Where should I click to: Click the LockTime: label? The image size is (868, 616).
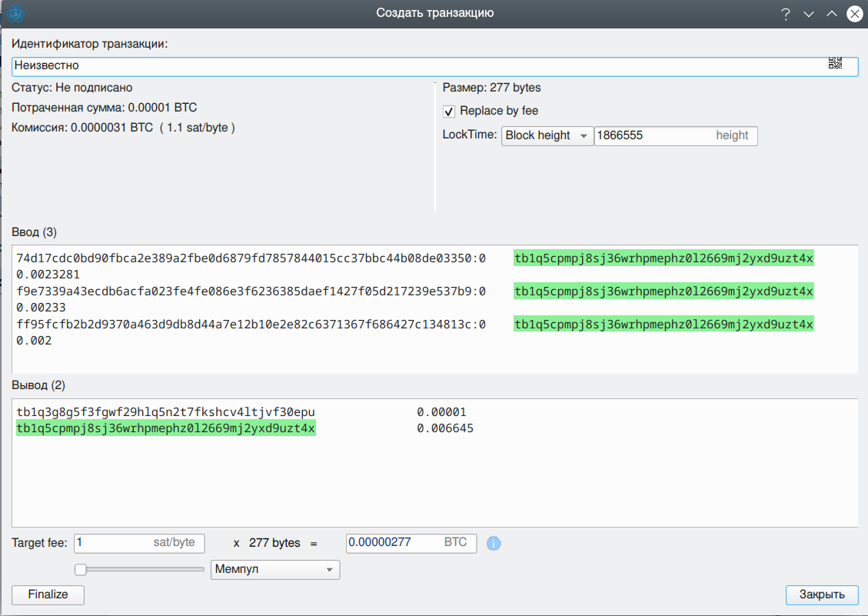click(x=470, y=135)
